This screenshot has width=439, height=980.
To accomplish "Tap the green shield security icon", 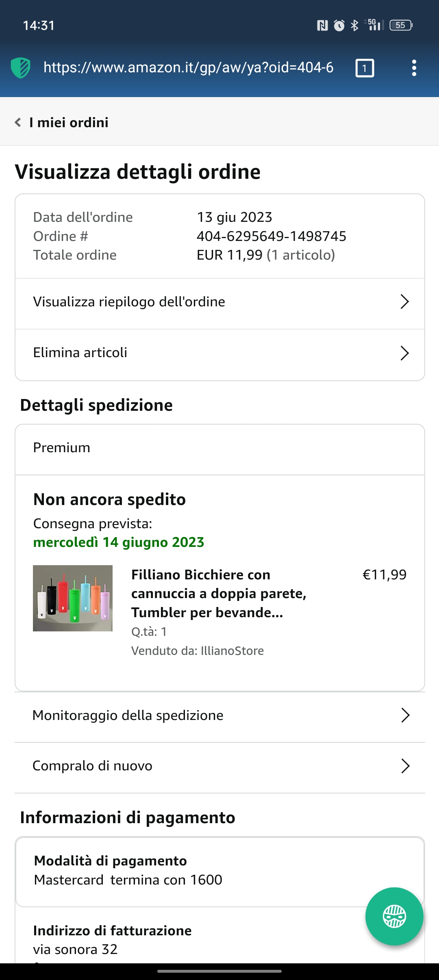I will point(20,68).
